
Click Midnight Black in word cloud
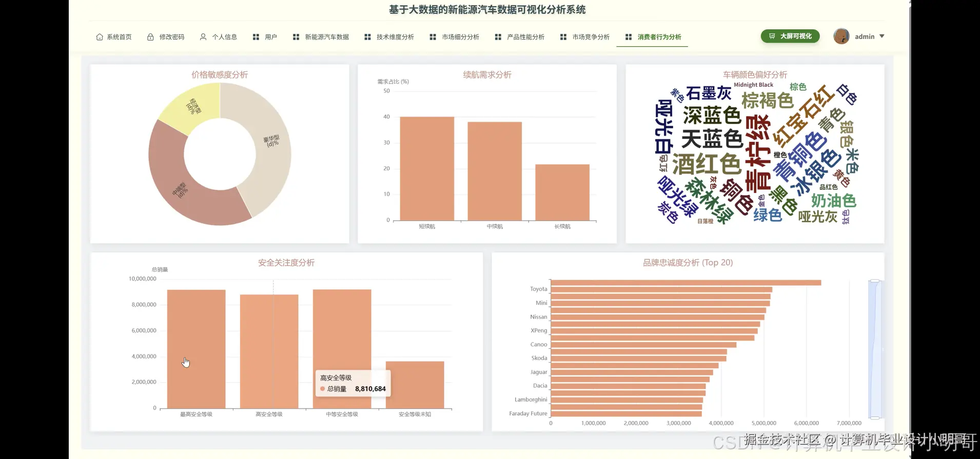click(x=753, y=85)
